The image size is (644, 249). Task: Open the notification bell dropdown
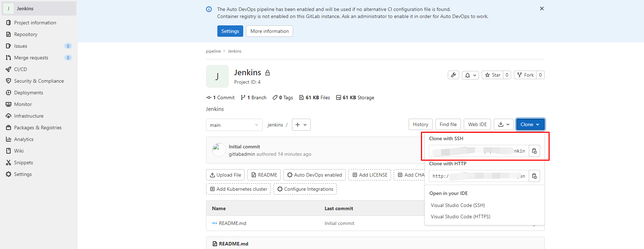click(470, 75)
